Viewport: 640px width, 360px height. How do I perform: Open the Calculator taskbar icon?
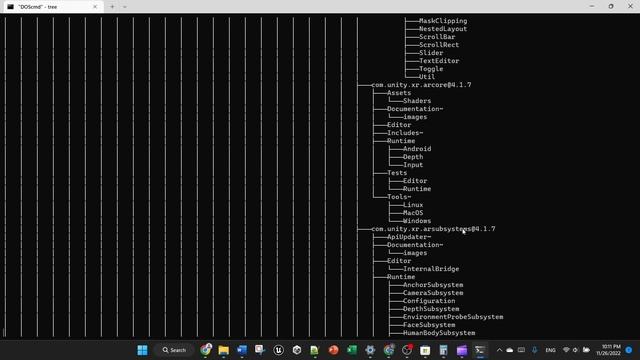coord(443,350)
